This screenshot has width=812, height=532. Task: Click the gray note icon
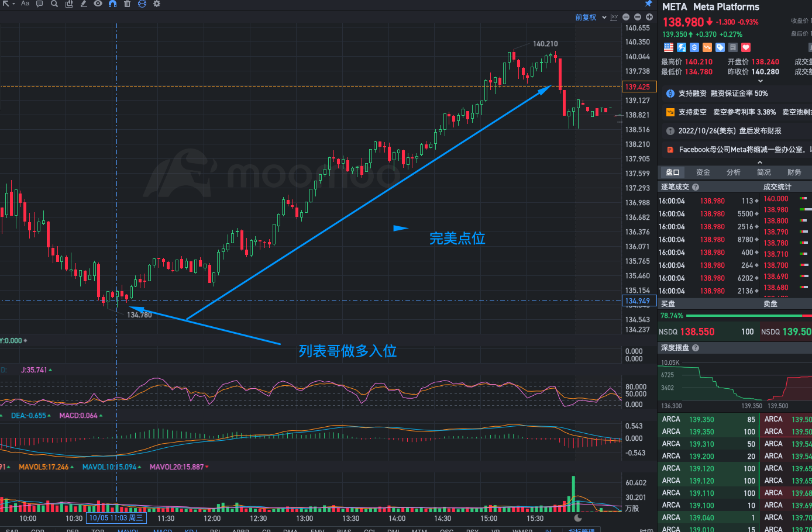tap(733, 47)
